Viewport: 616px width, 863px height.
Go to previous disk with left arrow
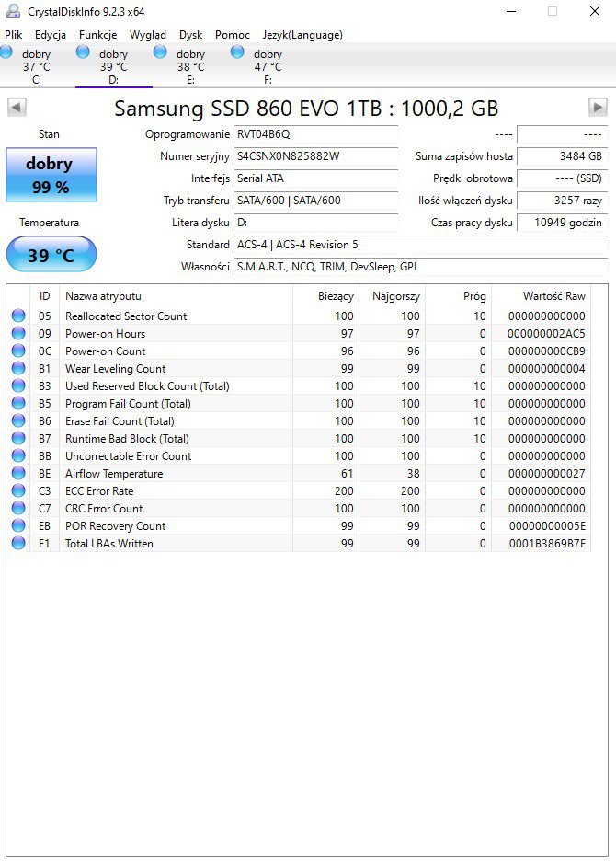click(17, 107)
